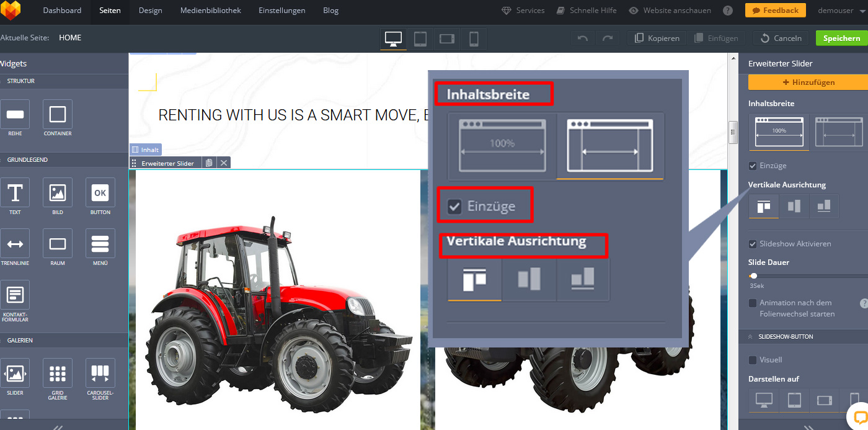This screenshot has width=868, height=430.
Task: Adjust the Slide Dauer slider handle
Action: [753, 275]
